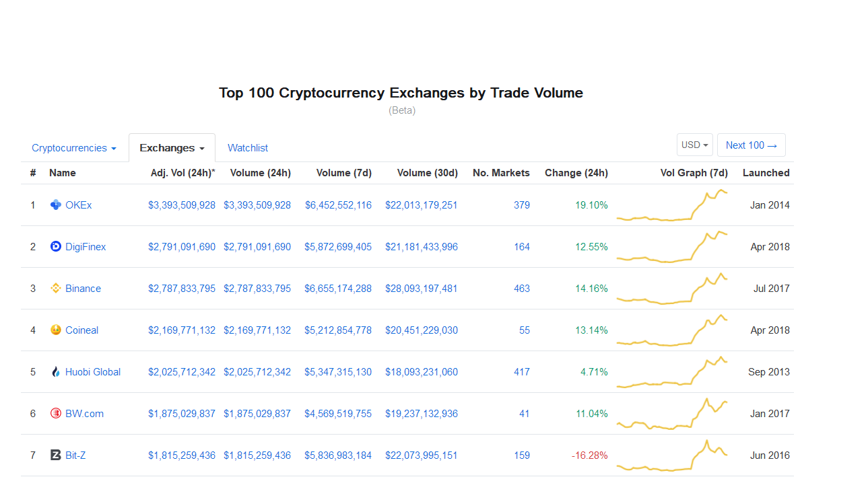The image size is (868, 477).
Task: Open the BW.com exchange link
Action: pos(84,414)
